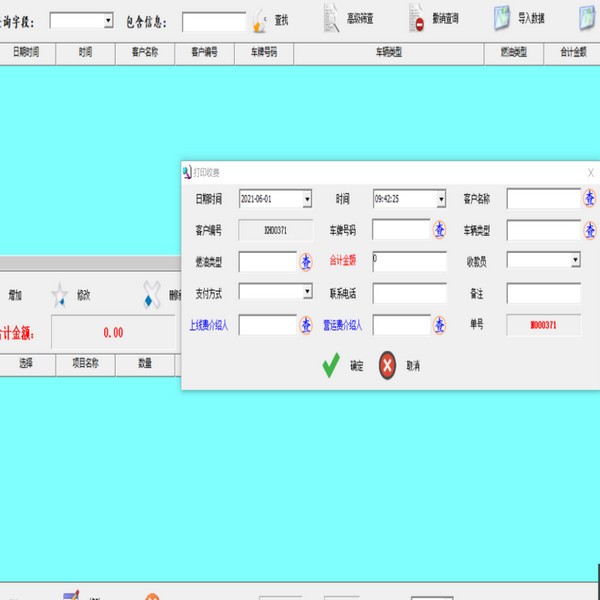Click the 查找 search icon in toolbar
The width and height of the screenshot is (600, 600).
click(260, 20)
